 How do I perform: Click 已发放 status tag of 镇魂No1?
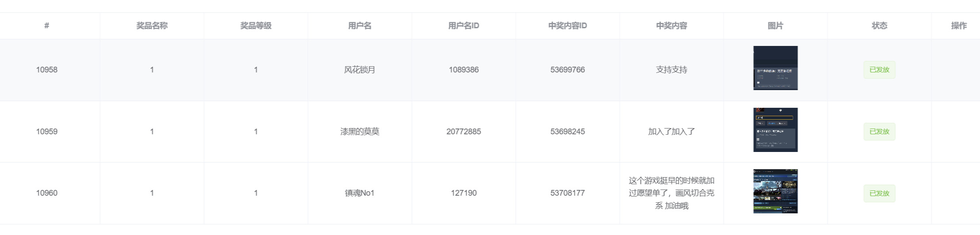tap(879, 193)
